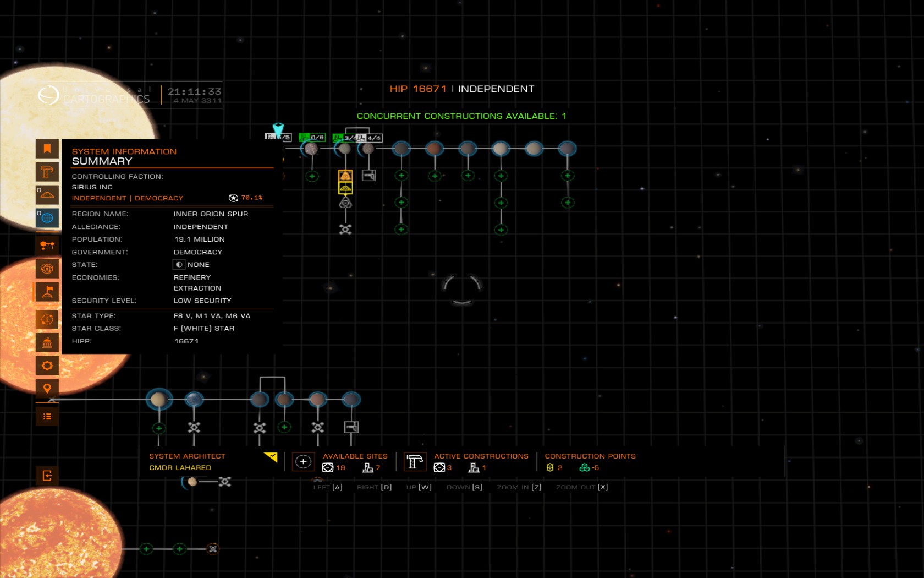Image resolution: width=924 pixels, height=578 pixels.
Task: Select the colonisation flag sidebar tab
Action: click(47, 292)
